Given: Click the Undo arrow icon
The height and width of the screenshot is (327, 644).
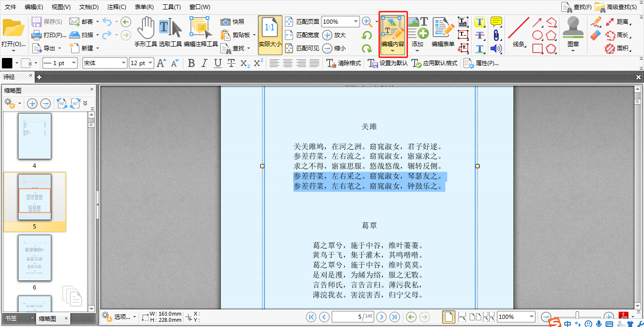Looking at the screenshot, I should 107,22.
